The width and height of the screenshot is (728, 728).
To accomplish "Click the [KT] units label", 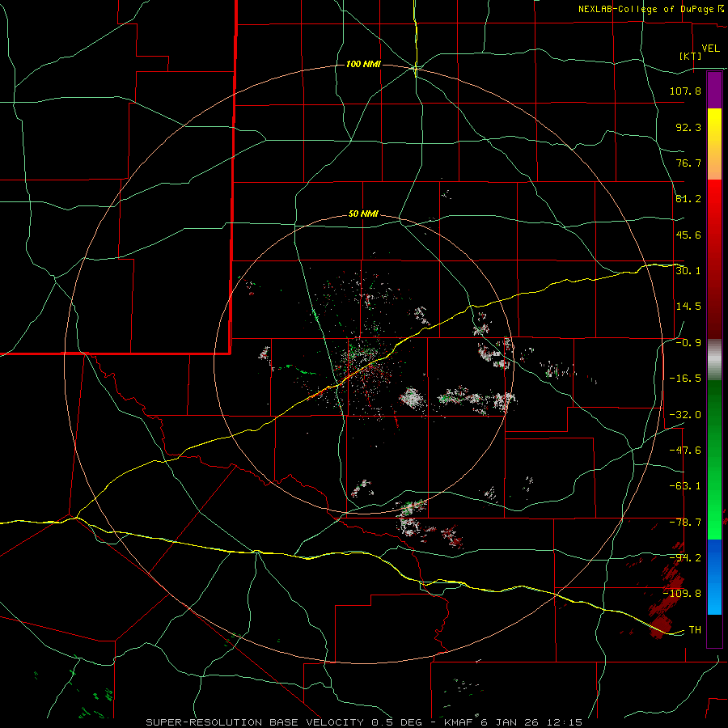I will (691, 56).
